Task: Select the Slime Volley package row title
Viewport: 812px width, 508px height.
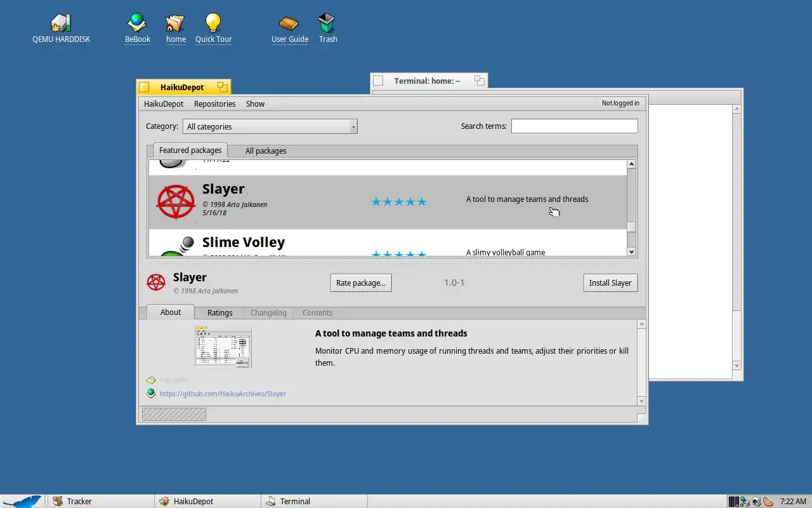Action: [x=244, y=242]
